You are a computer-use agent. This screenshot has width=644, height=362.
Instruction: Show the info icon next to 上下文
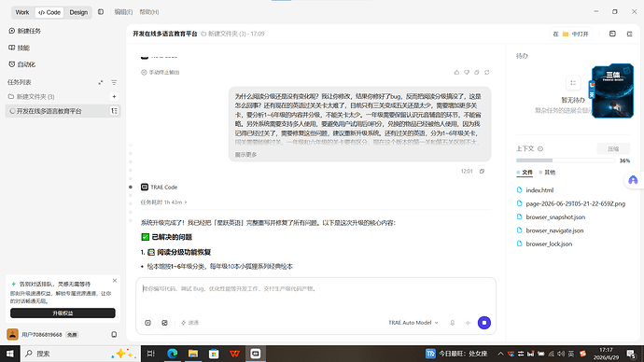[x=540, y=148]
